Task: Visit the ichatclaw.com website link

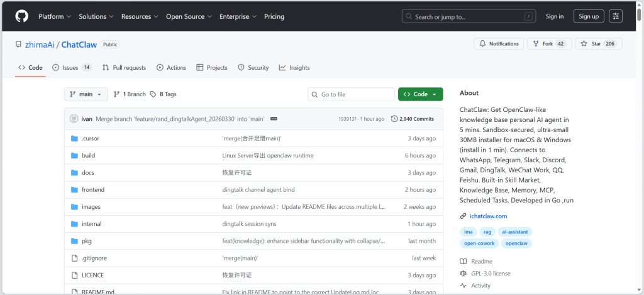Action: (488, 216)
